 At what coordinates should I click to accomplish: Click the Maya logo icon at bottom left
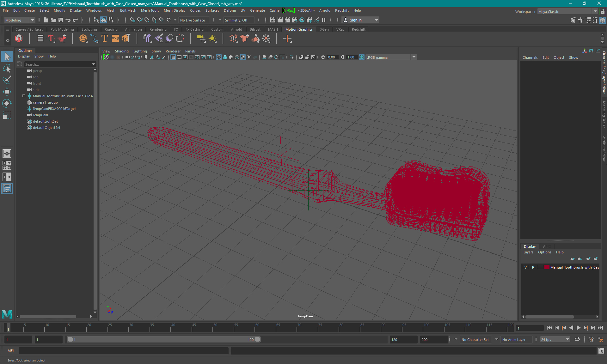[7, 314]
